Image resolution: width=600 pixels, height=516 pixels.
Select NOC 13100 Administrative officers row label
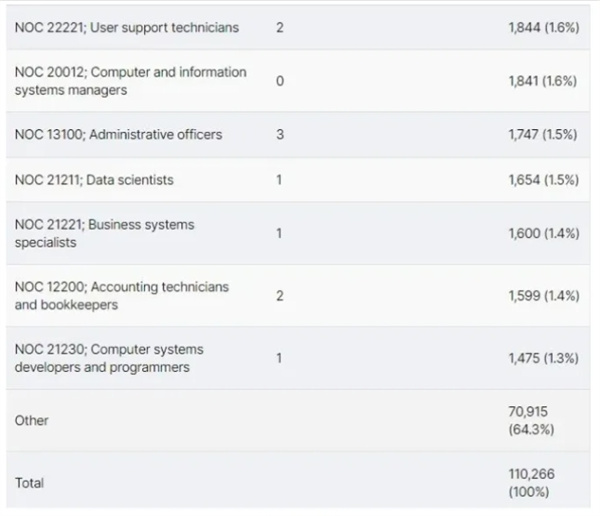point(118,134)
